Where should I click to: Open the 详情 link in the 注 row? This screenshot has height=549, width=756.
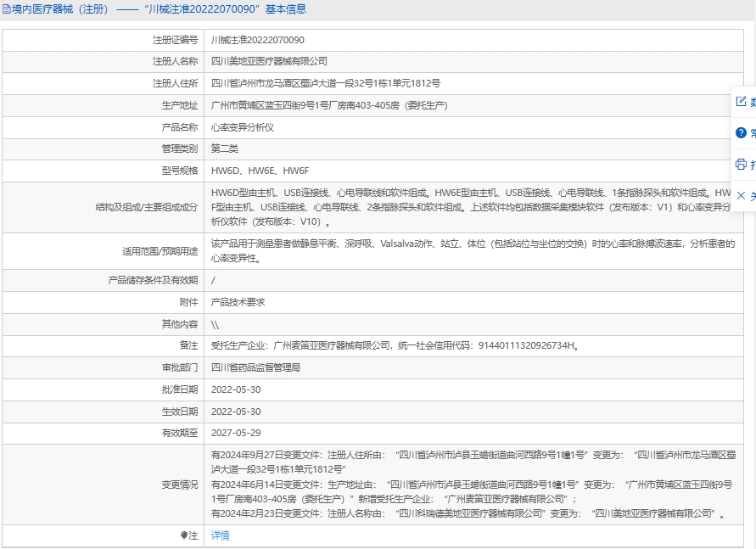point(221,535)
